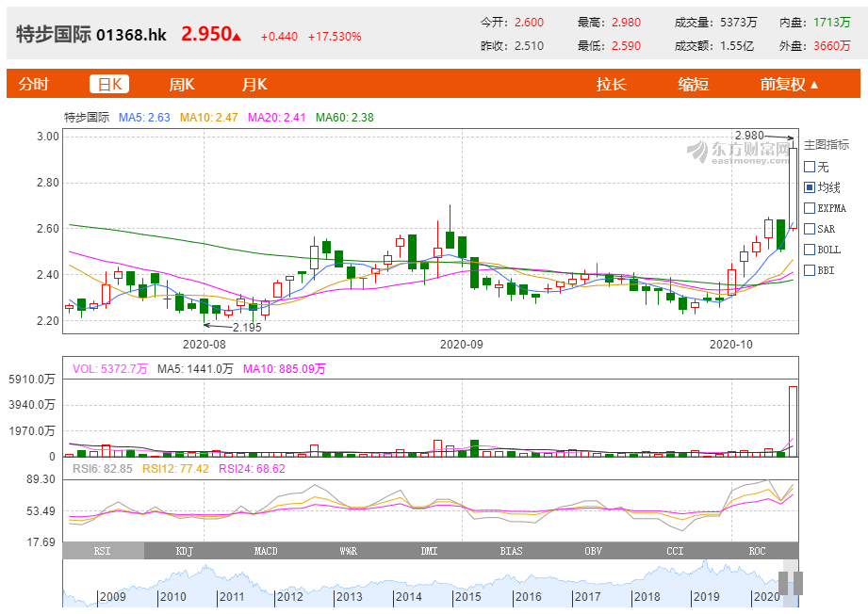Select the 日K daily candlestick tab
Screen dimensions: 868x614
[109, 84]
